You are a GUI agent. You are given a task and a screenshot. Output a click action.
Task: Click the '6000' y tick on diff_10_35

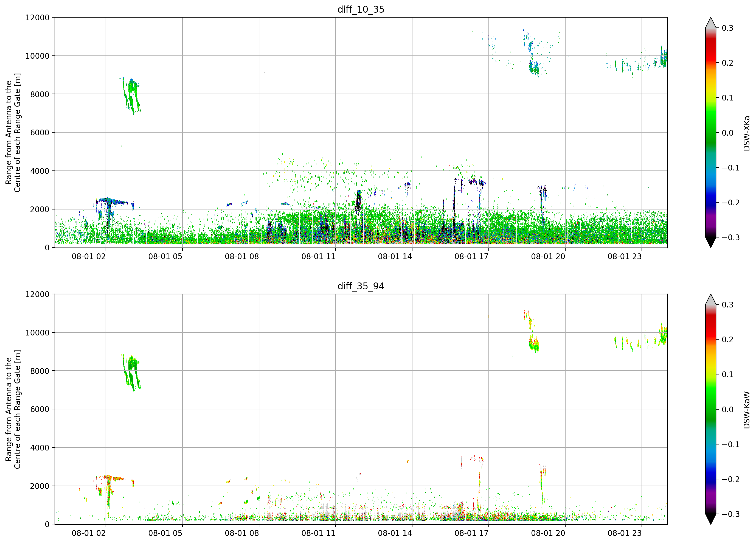click(40, 132)
